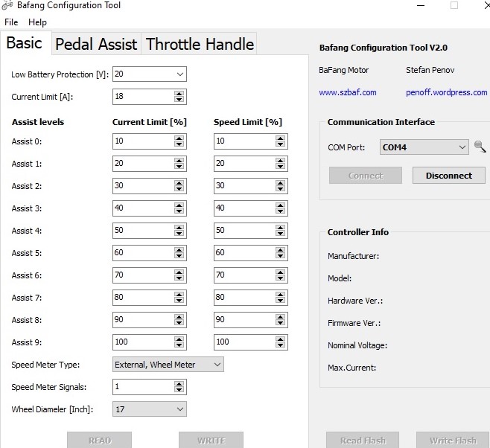Open the Wheel Diameter dropdown

coord(179,409)
